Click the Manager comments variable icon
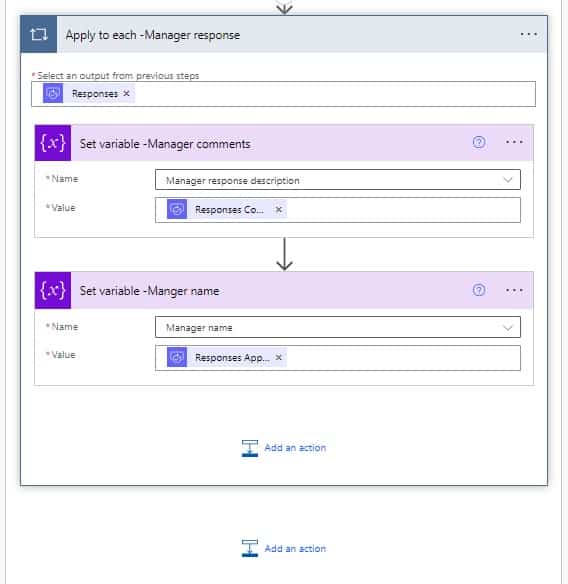The width and height of the screenshot is (568, 584). (53, 143)
